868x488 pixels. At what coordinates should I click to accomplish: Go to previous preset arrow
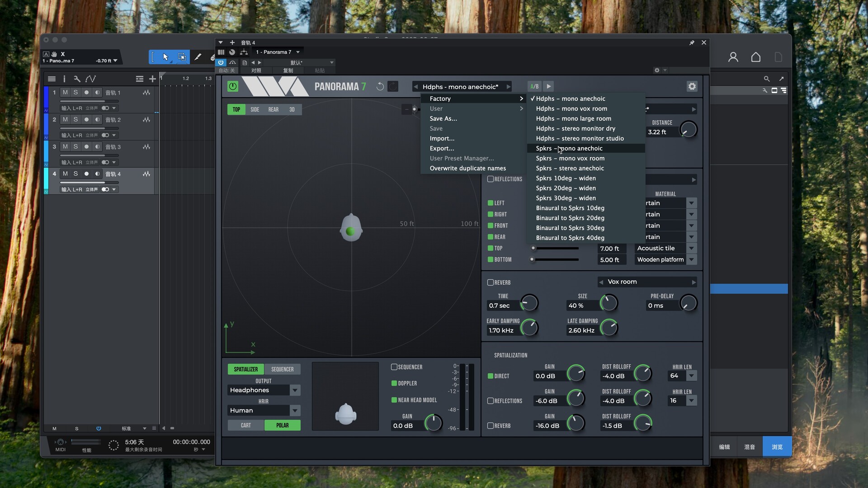pos(415,87)
